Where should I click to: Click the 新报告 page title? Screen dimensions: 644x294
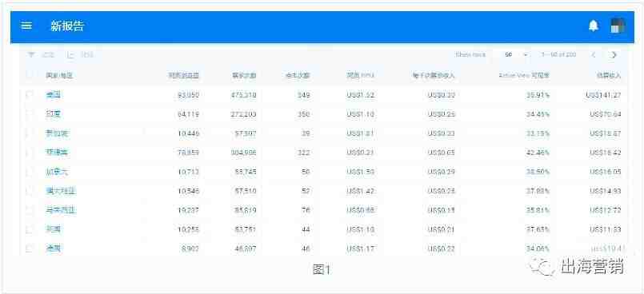pos(67,26)
